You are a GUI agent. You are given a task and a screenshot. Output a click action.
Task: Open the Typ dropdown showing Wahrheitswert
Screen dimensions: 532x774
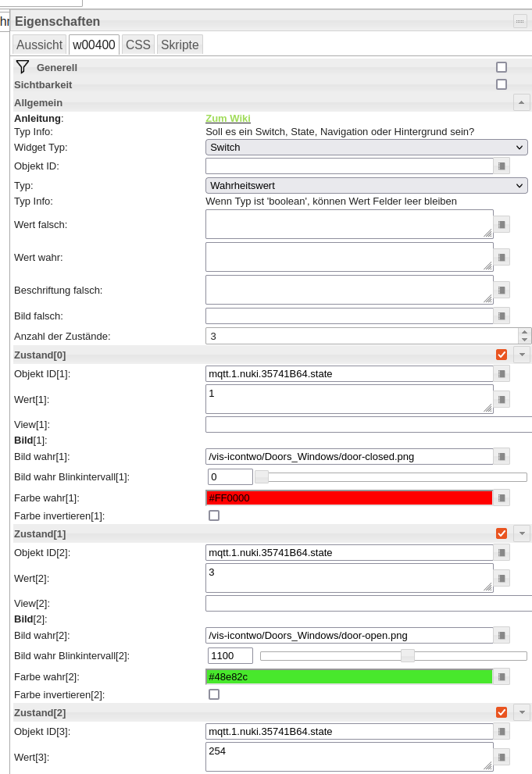tap(366, 186)
